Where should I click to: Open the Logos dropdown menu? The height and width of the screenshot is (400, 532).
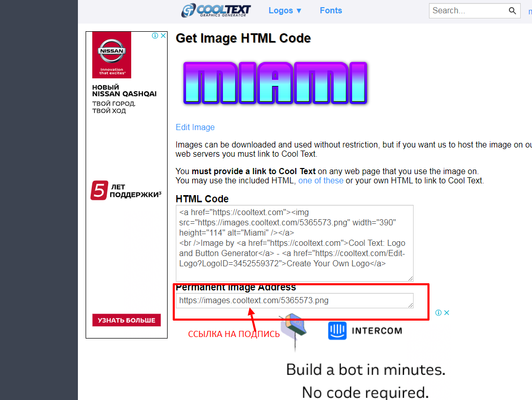click(284, 11)
